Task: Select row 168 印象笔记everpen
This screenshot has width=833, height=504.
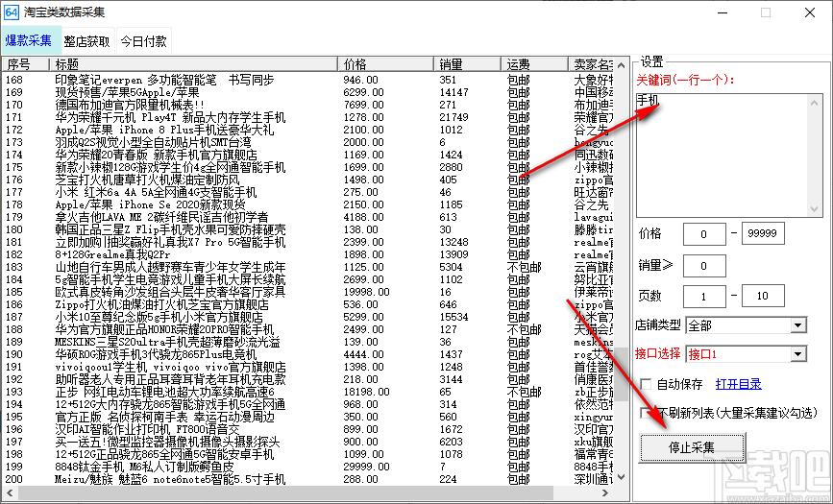Action: click(x=164, y=81)
